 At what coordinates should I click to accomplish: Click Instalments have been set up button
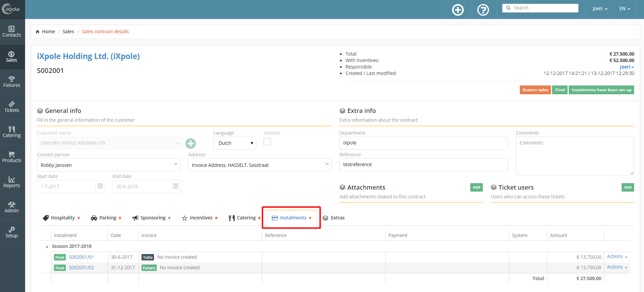601,90
